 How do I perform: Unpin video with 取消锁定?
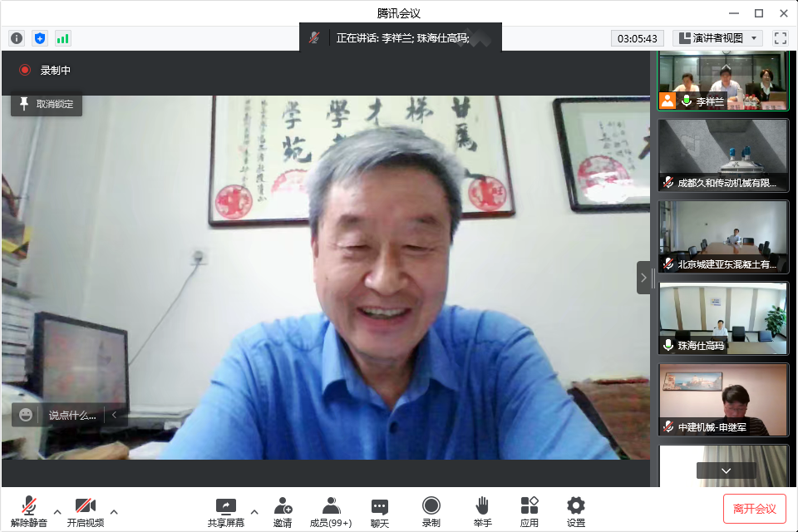click(47, 105)
